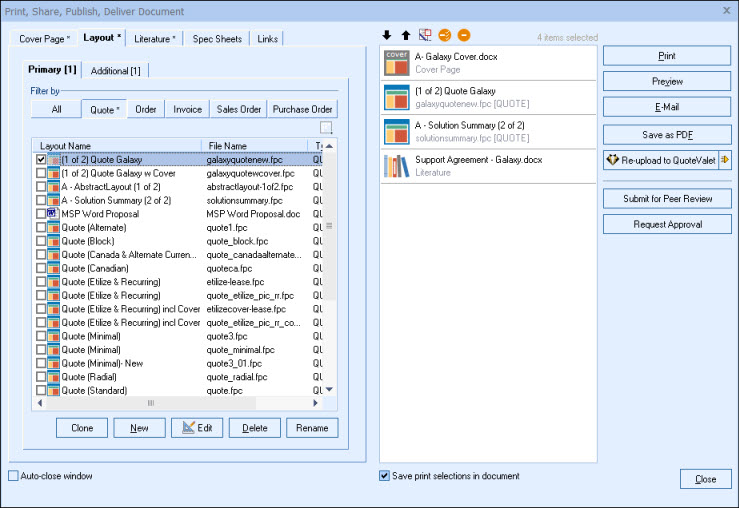Open the Re-upload to QuoteValet arrow dropdown
The width and height of the screenshot is (739, 508).
pyautogui.click(x=724, y=160)
